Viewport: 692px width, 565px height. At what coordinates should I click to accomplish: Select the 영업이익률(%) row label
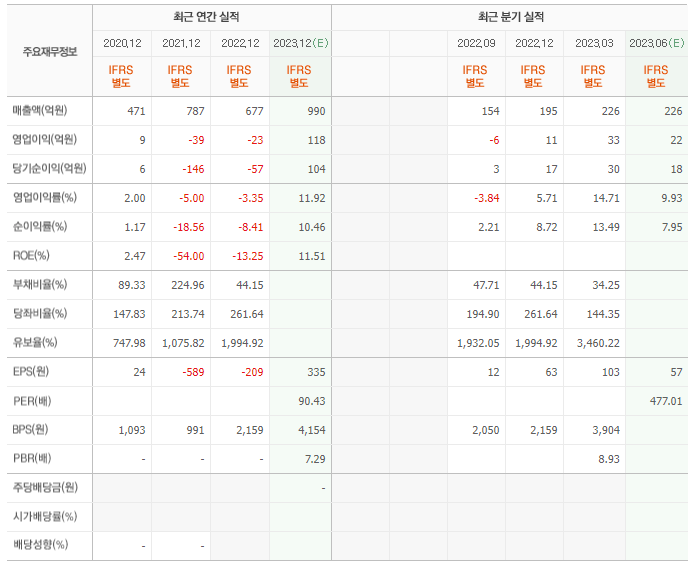coord(45,197)
